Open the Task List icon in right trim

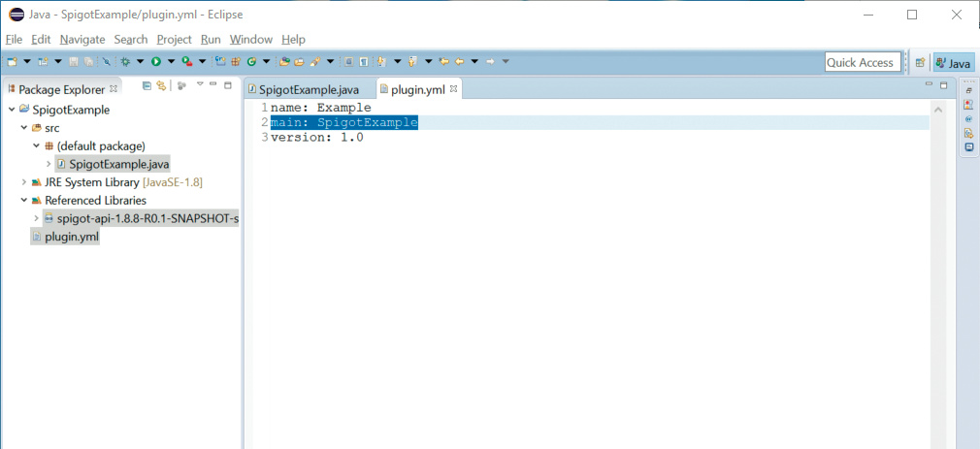coord(968,105)
